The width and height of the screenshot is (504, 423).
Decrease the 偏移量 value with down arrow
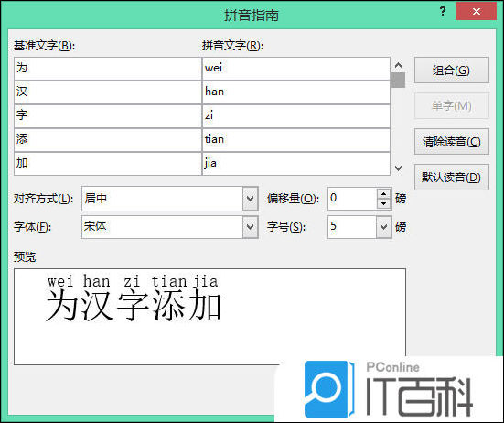(x=383, y=203)
